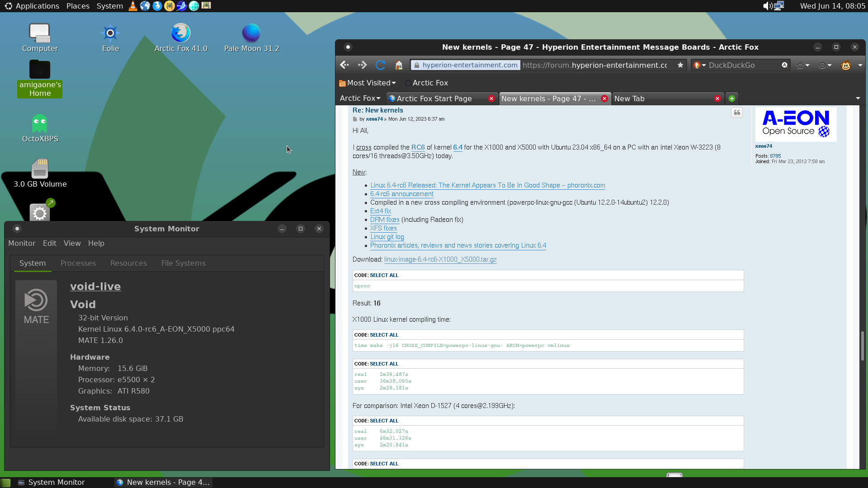868x488 pixels.
Task: Expand the list-all-tabs arrow
Action: 858,99
